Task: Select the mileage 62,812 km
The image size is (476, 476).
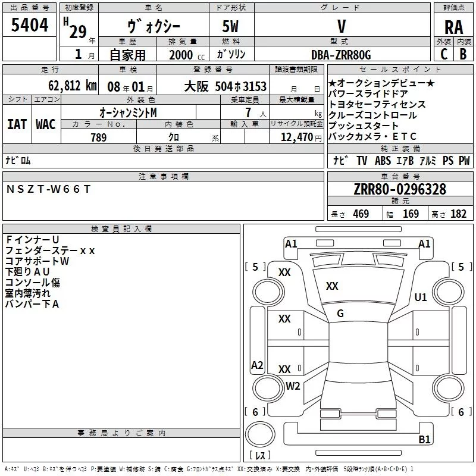Action: 73,86
